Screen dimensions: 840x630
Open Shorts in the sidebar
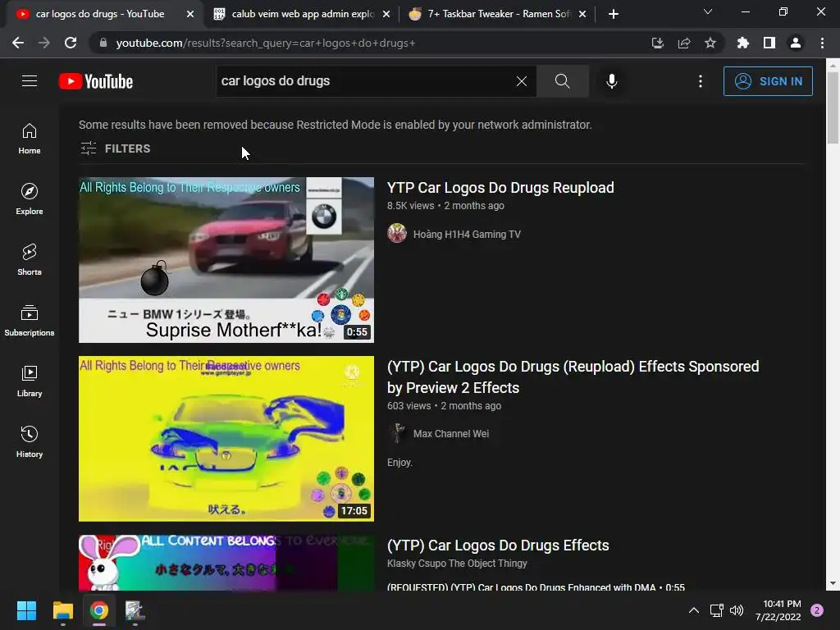(x=30, y=259)
